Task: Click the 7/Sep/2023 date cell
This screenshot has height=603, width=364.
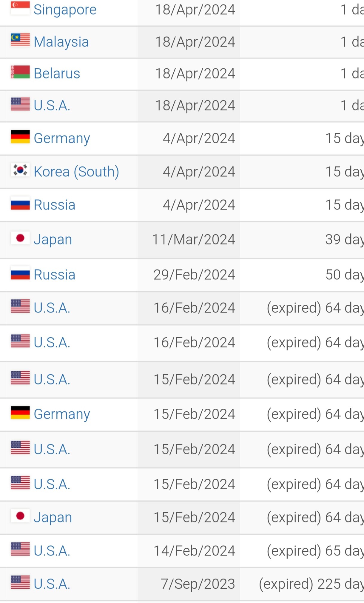Action: click(198, 584)
